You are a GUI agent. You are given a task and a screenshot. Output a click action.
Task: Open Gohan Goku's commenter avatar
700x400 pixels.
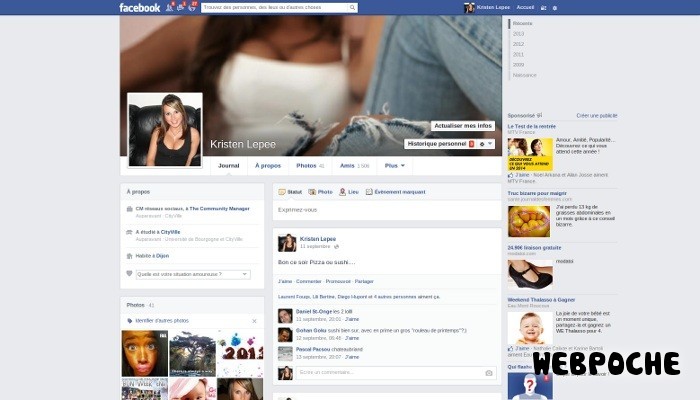(285, 335)
